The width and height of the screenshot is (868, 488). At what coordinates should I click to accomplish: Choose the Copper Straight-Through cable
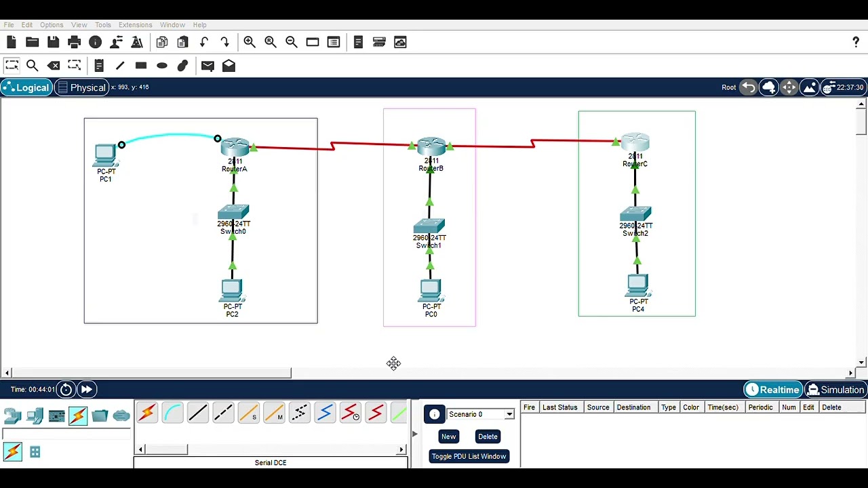[198, 412]
